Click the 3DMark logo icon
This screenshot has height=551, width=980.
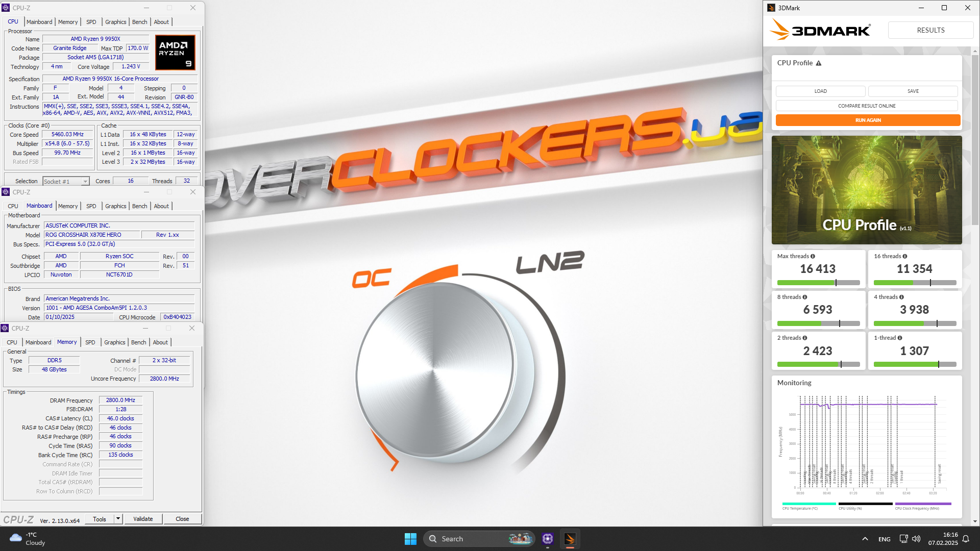[773, 8]
